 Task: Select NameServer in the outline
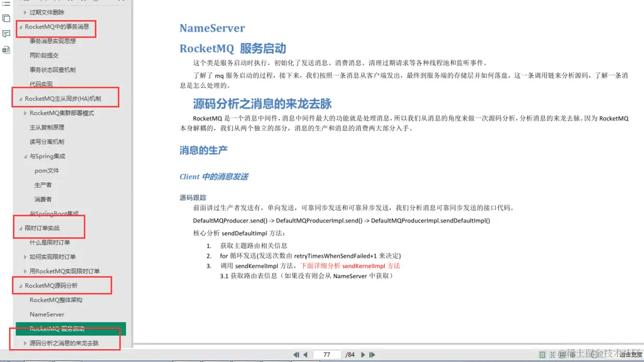[x=47, y=314]
